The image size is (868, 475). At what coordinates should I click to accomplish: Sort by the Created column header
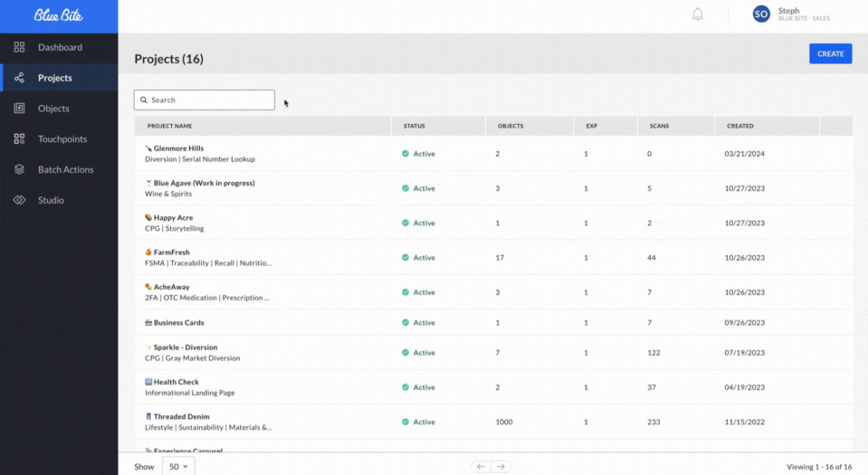click(740, 126)
